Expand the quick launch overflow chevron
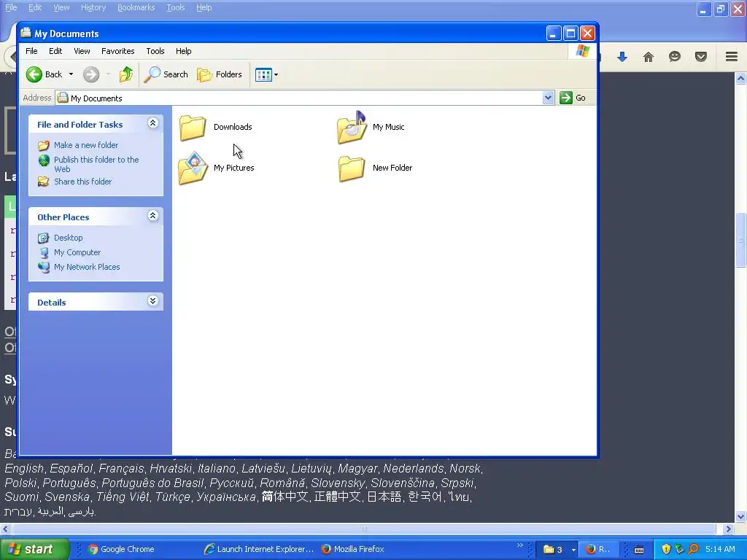The image size is (747, 560). tap(520, 545)
